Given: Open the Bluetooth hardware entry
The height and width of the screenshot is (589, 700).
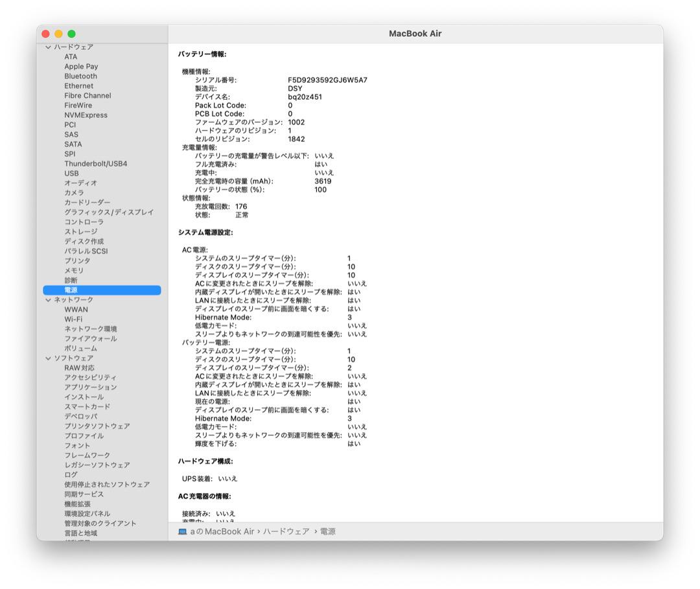Looking at the screenshot, I should pos(80,76).
